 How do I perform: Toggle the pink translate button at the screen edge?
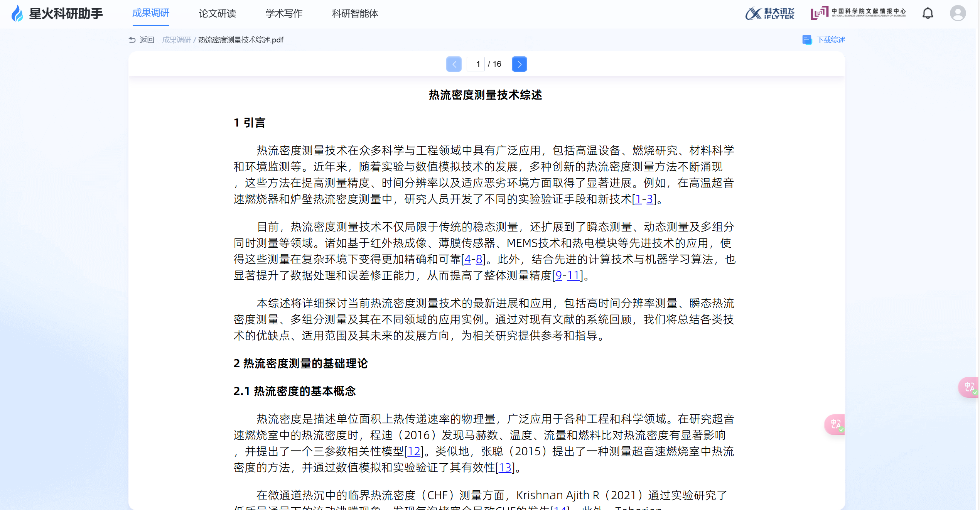click(970, 387)
